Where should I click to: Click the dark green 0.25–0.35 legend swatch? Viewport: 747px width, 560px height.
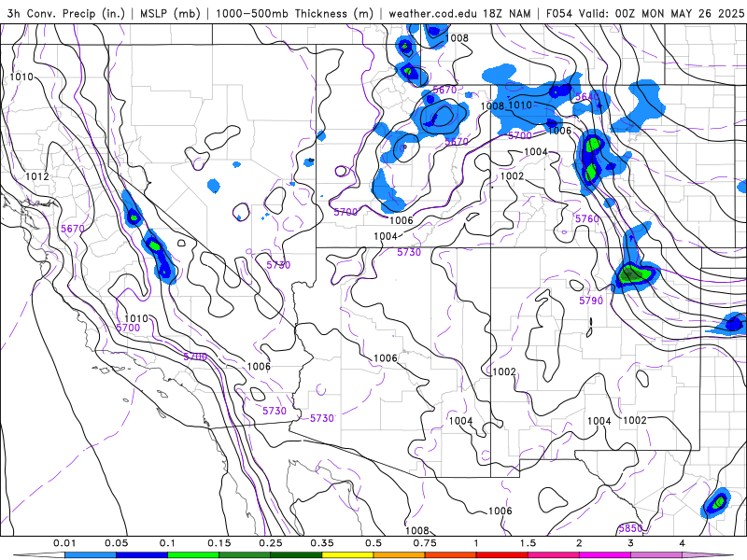[296, 555]
